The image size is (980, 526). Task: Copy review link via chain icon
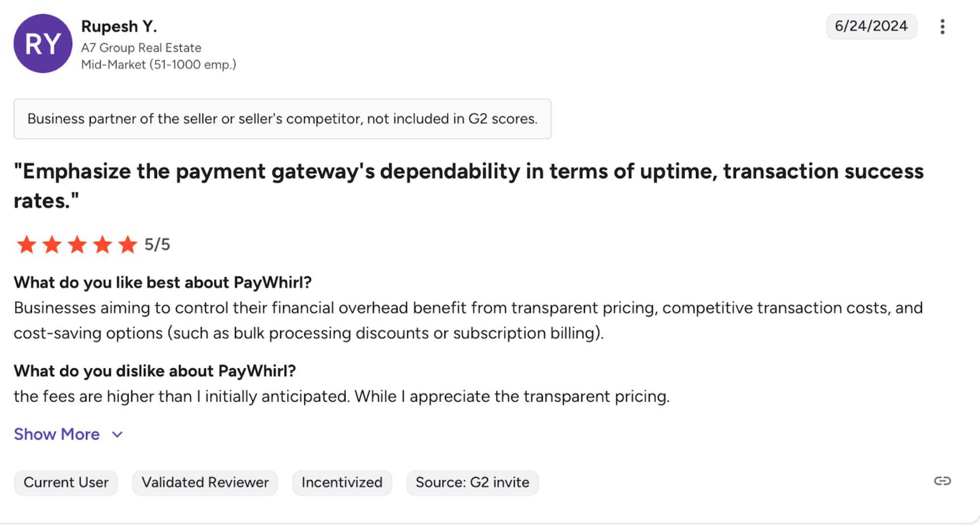point(942,481)
